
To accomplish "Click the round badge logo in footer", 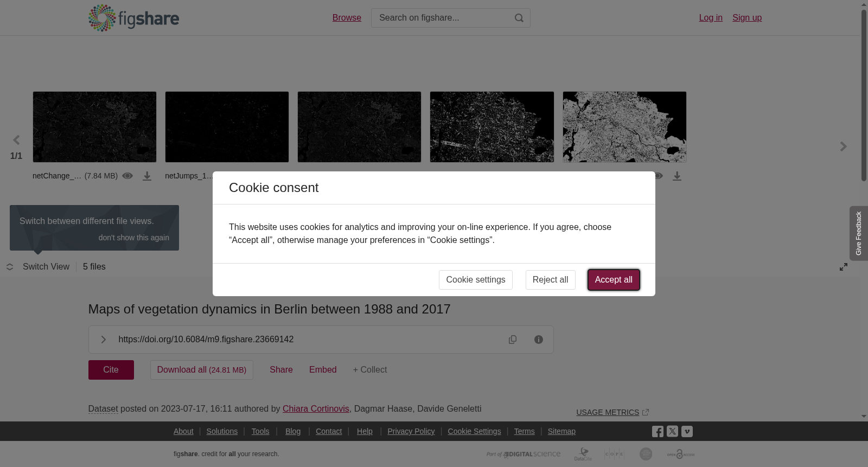I will point(646,454).
